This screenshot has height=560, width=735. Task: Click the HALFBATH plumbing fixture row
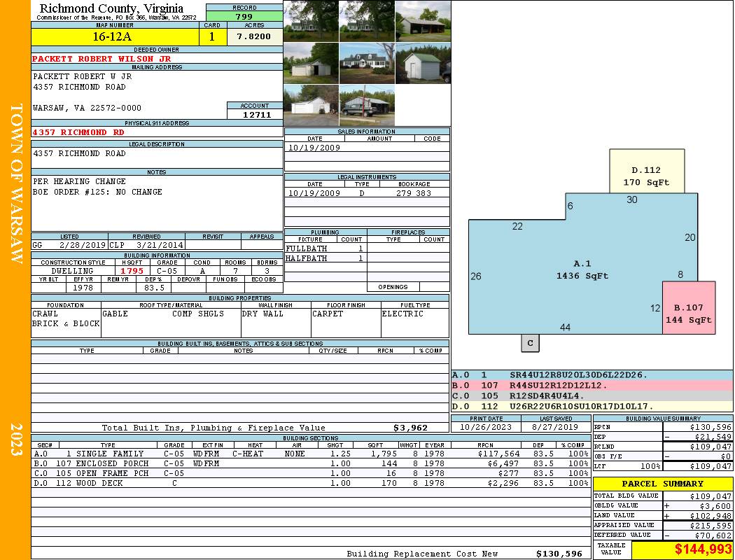point(325,258)
